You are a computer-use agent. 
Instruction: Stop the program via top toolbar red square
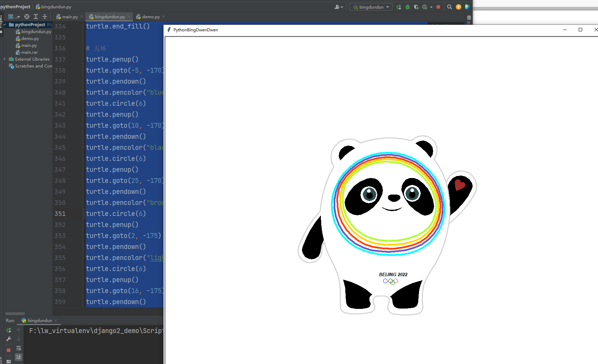(438, 7)
